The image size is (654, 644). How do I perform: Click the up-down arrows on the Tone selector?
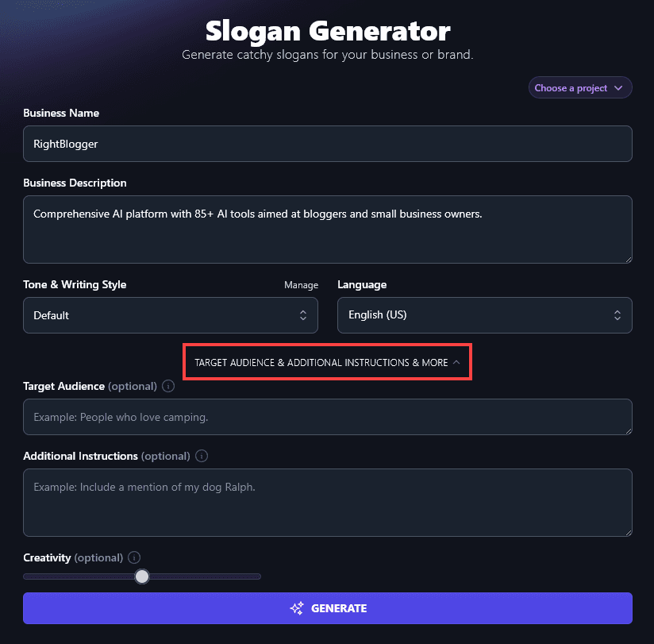point(304,315)
